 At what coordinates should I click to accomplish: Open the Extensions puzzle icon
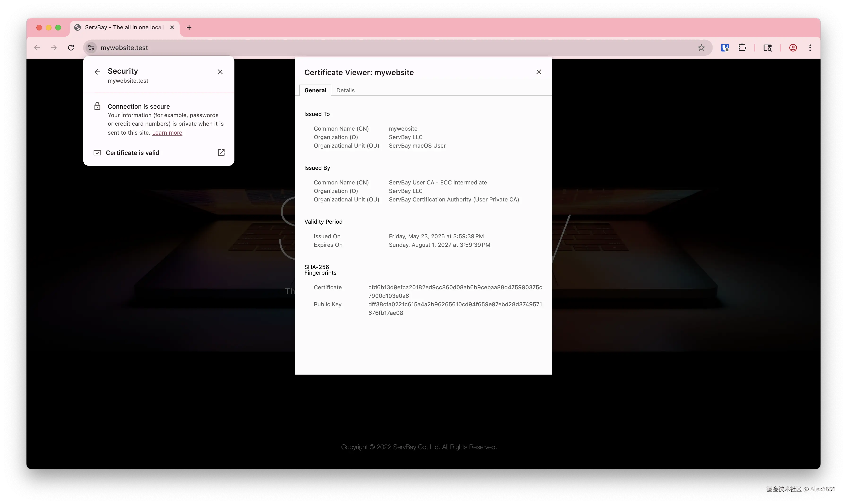pos(742,48)
